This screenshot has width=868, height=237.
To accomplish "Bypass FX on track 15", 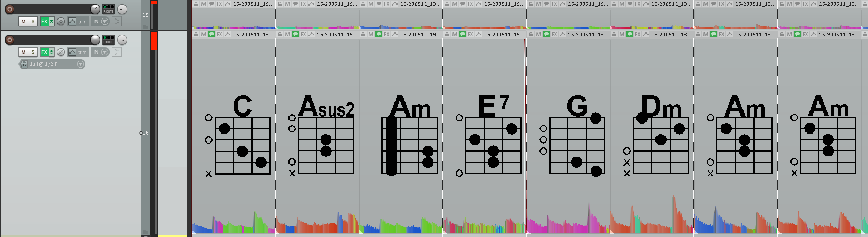I will tap(52, 22).
